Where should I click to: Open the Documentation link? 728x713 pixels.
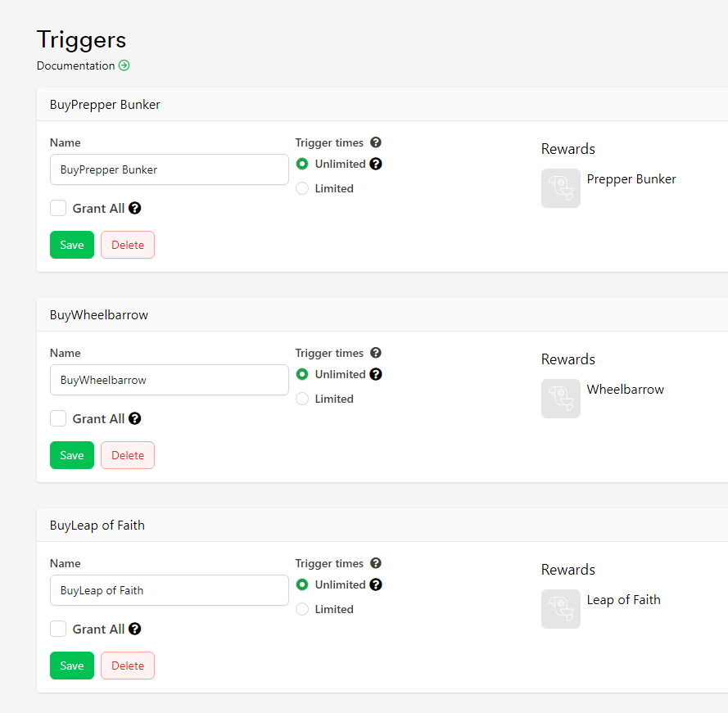coord(75,65)
